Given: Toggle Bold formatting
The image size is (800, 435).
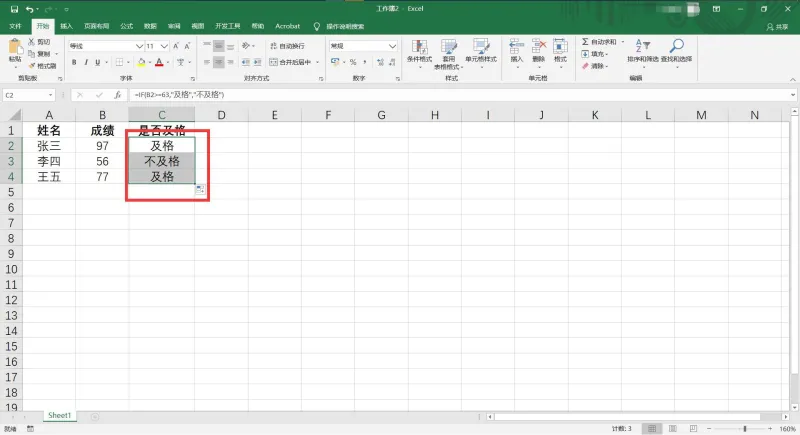Looking at the screenshot, I should 74,62.
